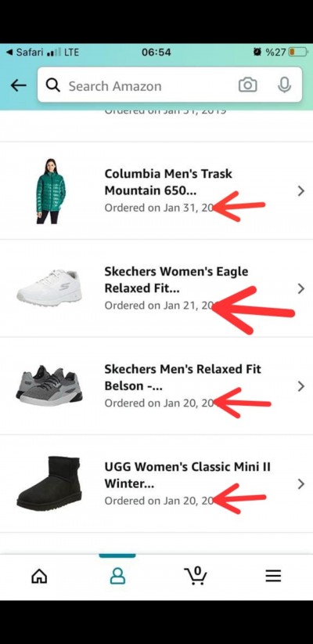The height and width of the screenshot is (644, 313).
Task: Go to Home tab in bottom bar
Action: point(39,576)
